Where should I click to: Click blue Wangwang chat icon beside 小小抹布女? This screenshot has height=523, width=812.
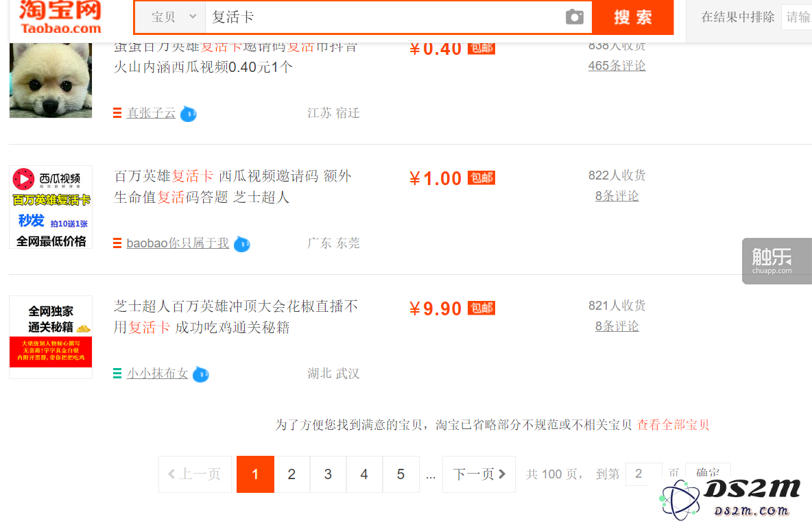point(200,374)
